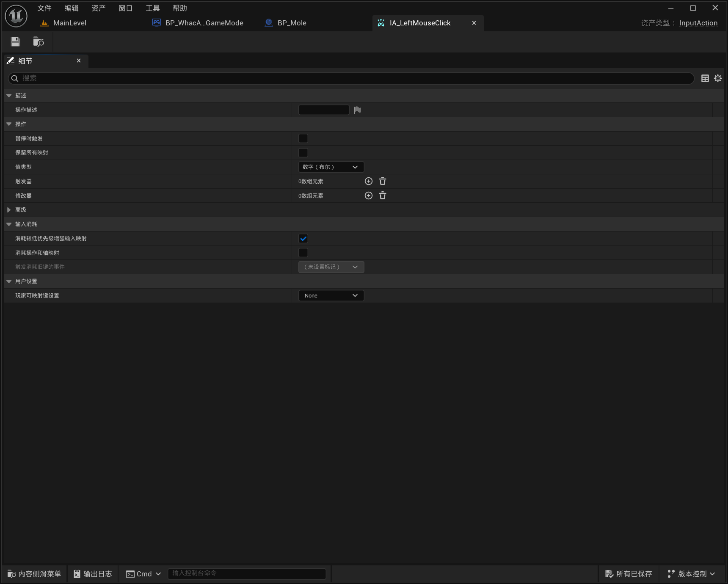The height and width of the screenshot is (584, 728).
Task: Open the 文件 menu
Action: [x=44, y=8]
